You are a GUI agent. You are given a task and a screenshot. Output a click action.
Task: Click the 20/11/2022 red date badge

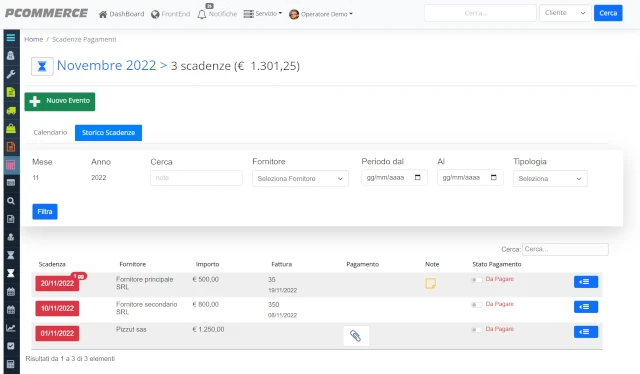pyautogui.click(x=57, y=283)
